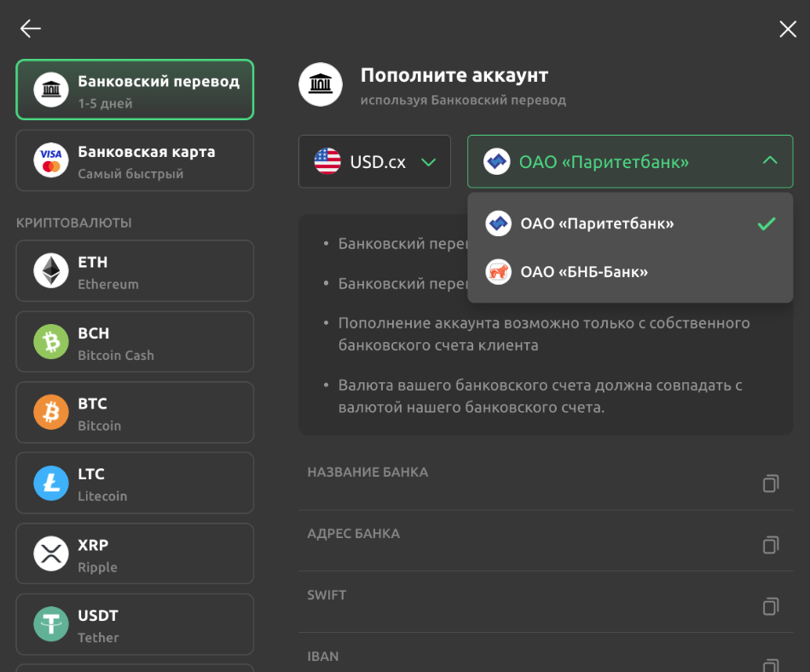This screenshot has width=810, height=672.
Task: Click the НАЗВАНИЕ БАНКА field label
Action: click(367, 472)
